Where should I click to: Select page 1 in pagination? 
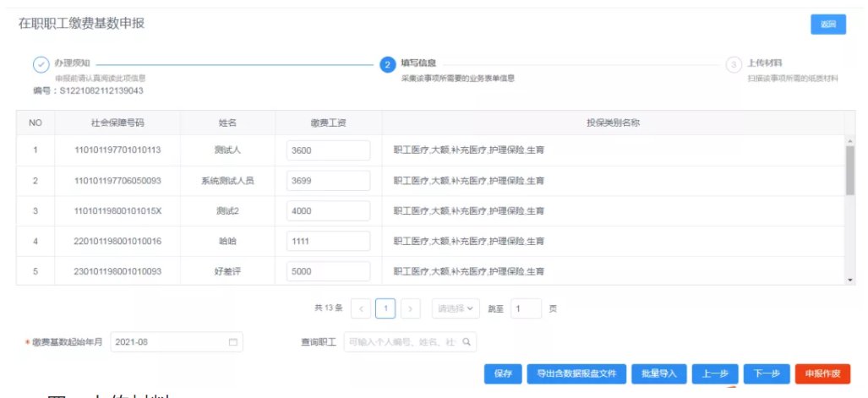[385, 308]
